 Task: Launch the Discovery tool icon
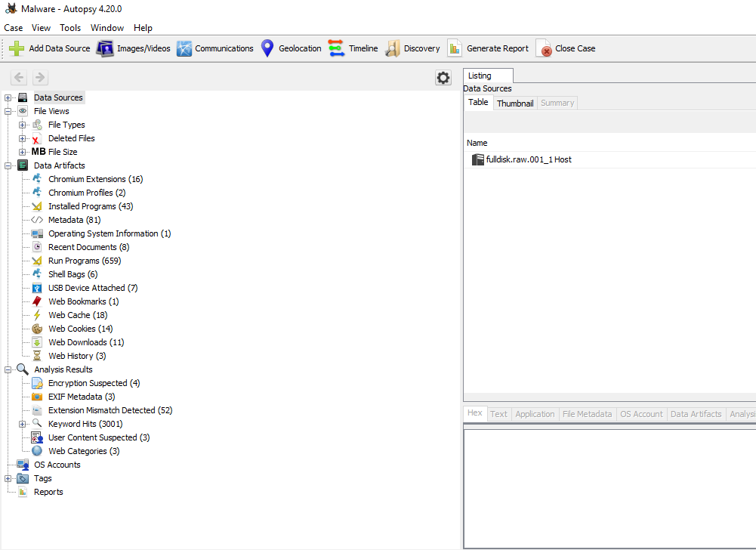tap(393, 48)
